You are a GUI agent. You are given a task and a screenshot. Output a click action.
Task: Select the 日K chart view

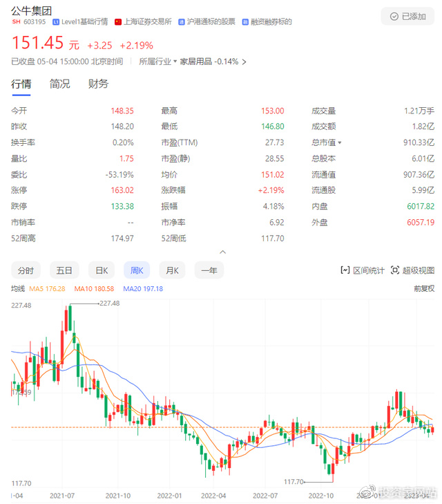[102, 270]
